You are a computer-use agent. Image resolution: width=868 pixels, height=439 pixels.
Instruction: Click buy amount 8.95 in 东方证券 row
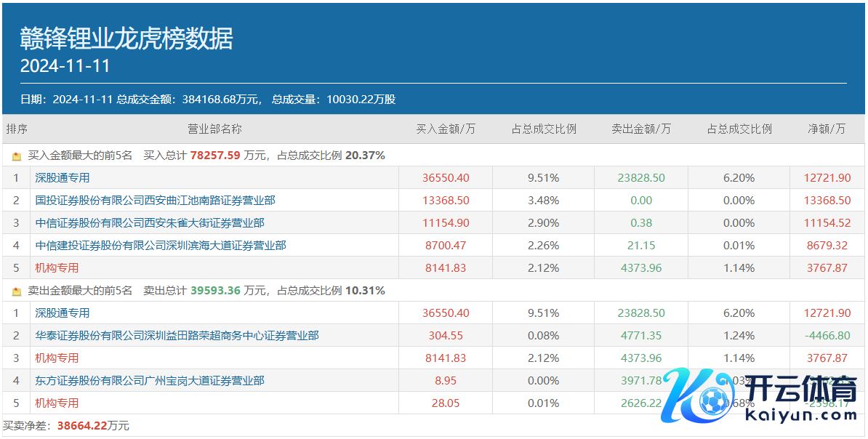(x=446, y=381)
